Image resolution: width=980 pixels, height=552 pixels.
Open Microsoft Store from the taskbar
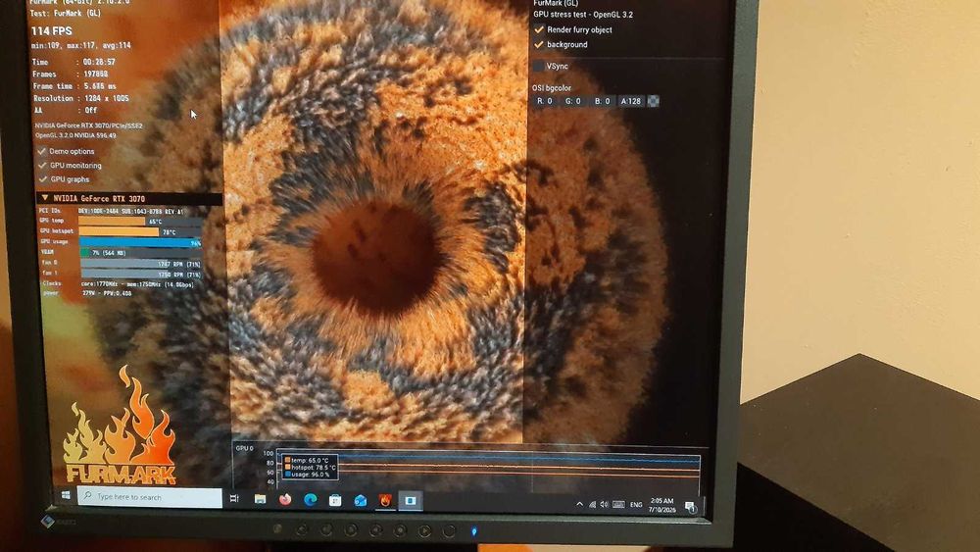335,500
